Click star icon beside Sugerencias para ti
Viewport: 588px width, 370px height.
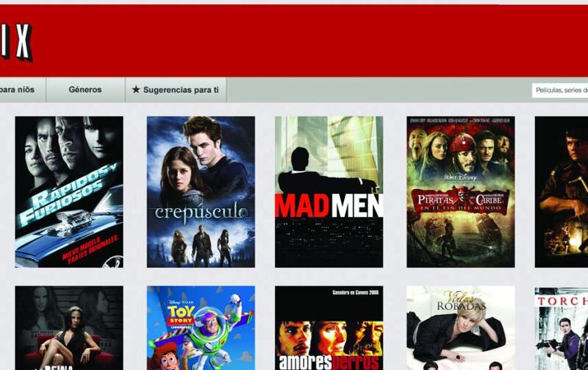coord(136,89)
